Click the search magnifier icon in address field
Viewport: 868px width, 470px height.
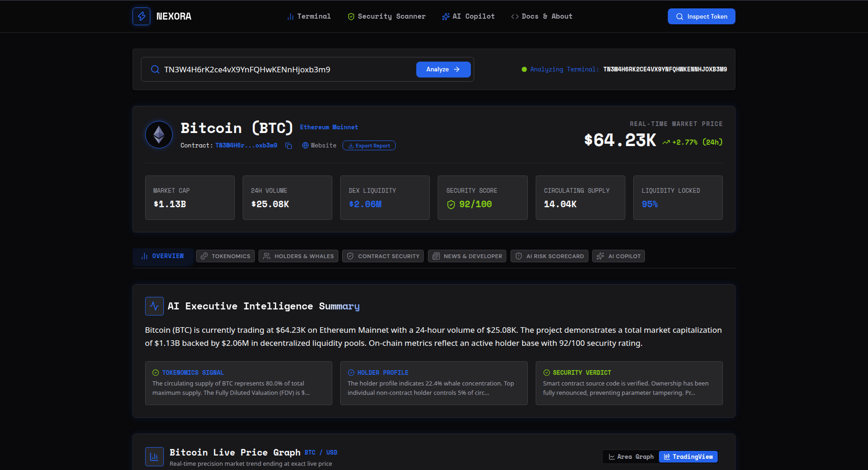pyautogui.click(x=155, y=70)
